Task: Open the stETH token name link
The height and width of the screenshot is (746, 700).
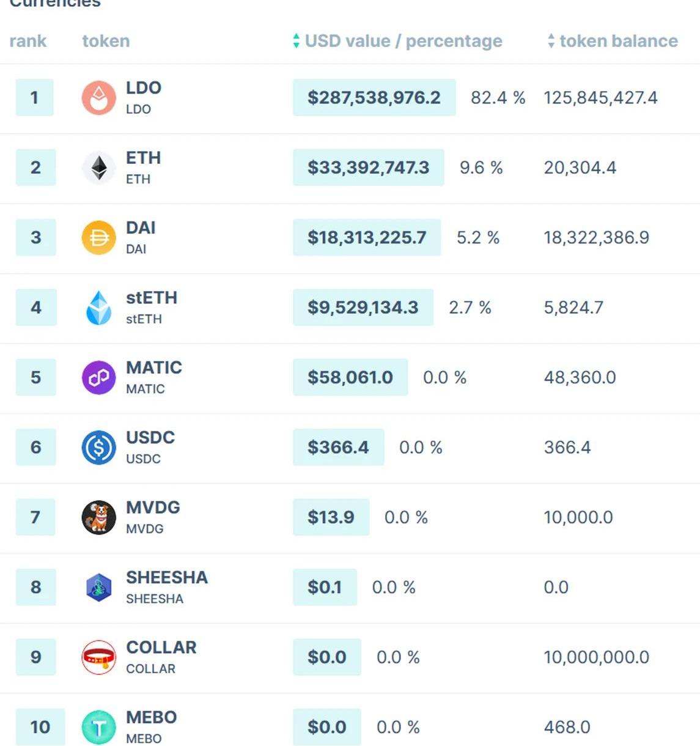Action: point(152,298)
